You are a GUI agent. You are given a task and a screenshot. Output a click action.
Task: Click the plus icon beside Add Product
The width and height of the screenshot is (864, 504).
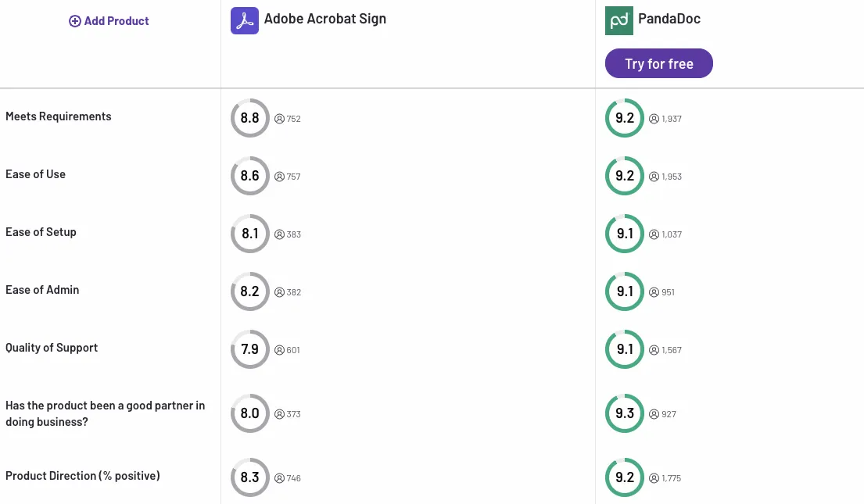click(75, 21)
